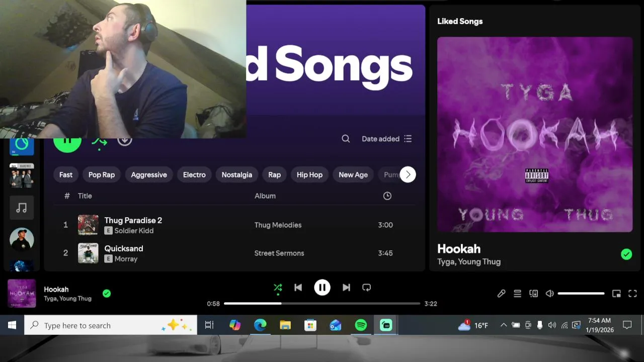Viewport: 644px width, 362px height.
Task: Open the Thug Melodies album link
Action: pyautogui.click(x=278, y=225)
